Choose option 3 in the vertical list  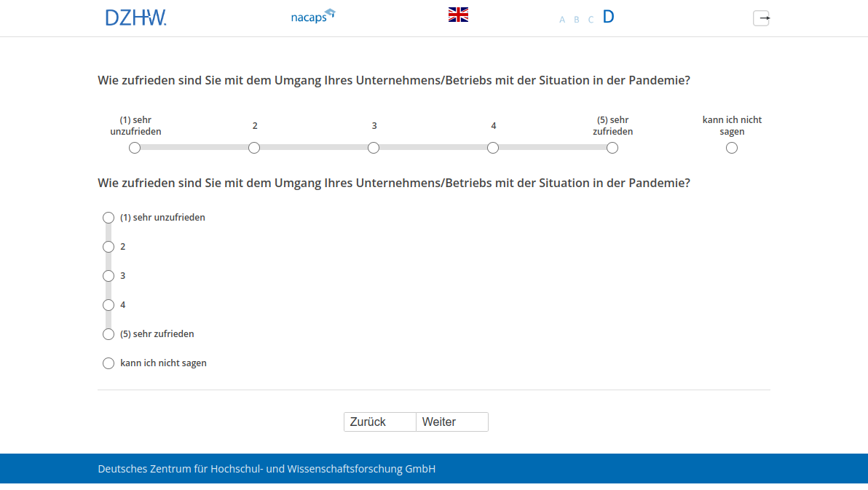coord(108,276)
